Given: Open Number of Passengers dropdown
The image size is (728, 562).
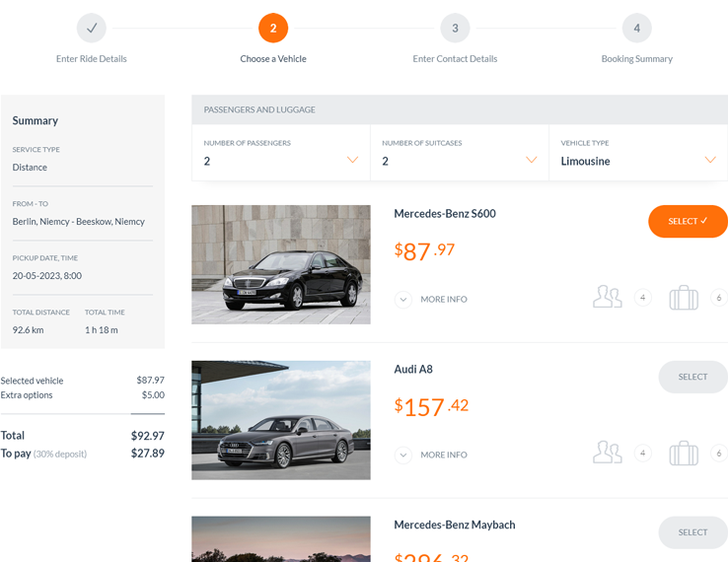Looking at the screenshot, I should click(x=281, y=152).
